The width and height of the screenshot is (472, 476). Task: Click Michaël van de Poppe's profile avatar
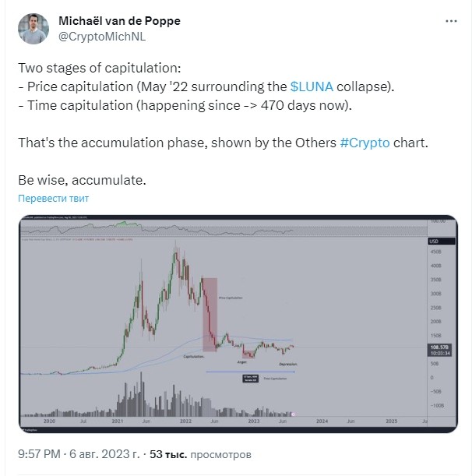[33, 29]
